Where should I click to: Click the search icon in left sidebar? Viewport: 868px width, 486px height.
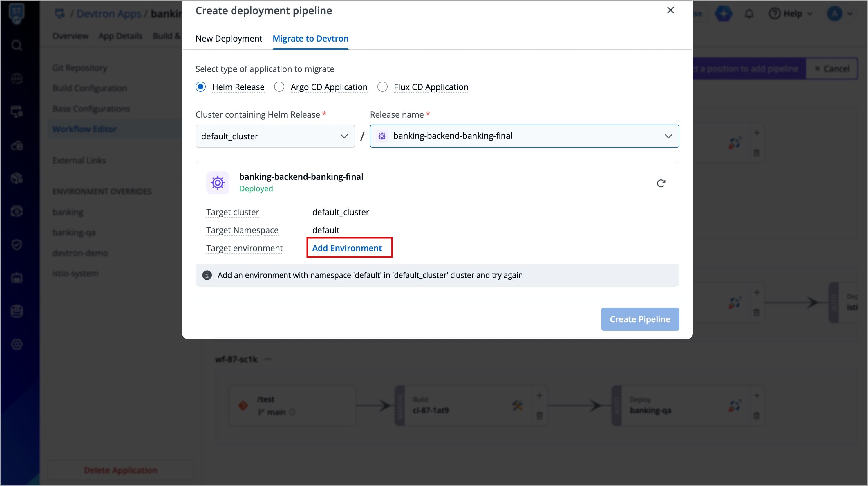[x=17, y=45]
